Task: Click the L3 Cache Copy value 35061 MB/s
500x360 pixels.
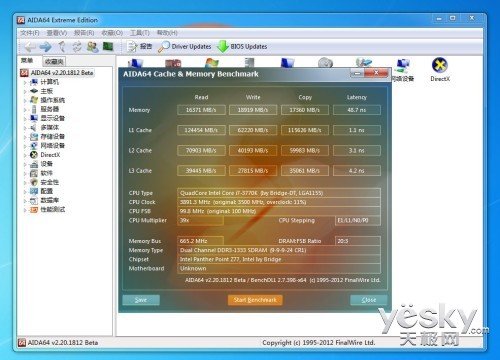Action: point(305,171)
